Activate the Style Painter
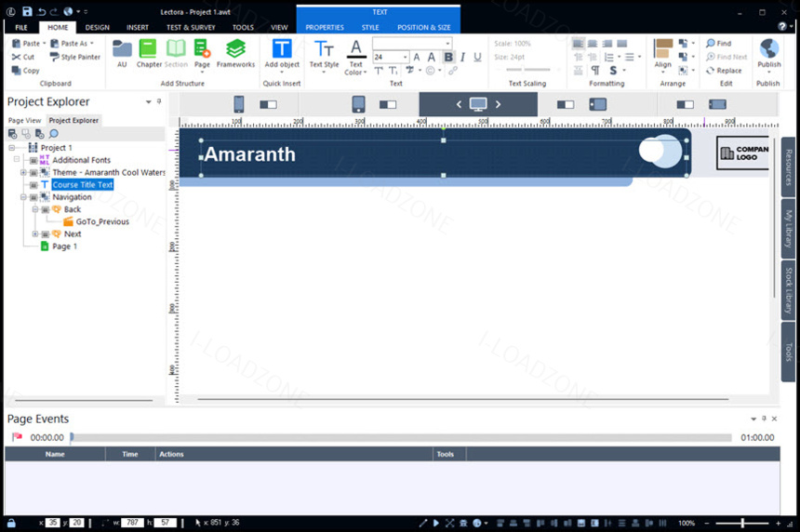 [75, 57]
